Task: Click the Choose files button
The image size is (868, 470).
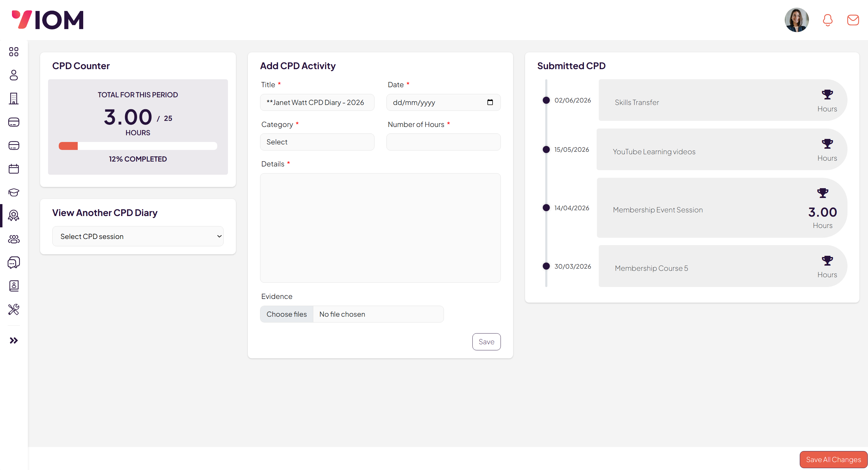Action: [x=287, y=314]
